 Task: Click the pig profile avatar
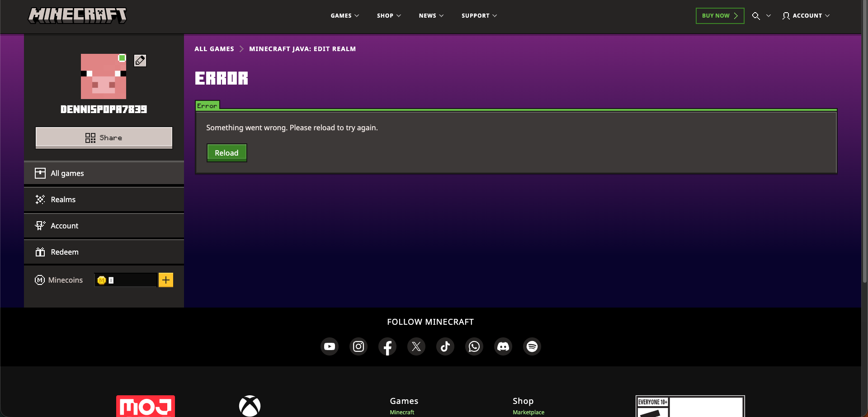click(x=104, y=76)
